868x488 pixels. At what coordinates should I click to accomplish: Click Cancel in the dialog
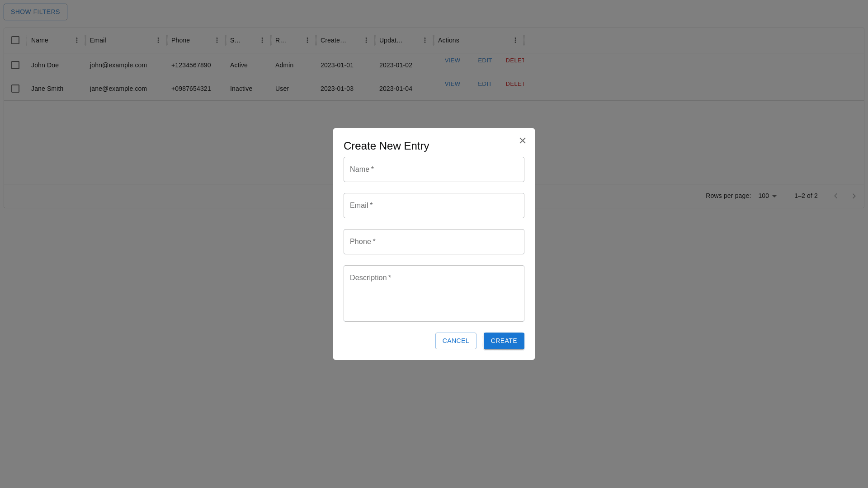[456, 341]
